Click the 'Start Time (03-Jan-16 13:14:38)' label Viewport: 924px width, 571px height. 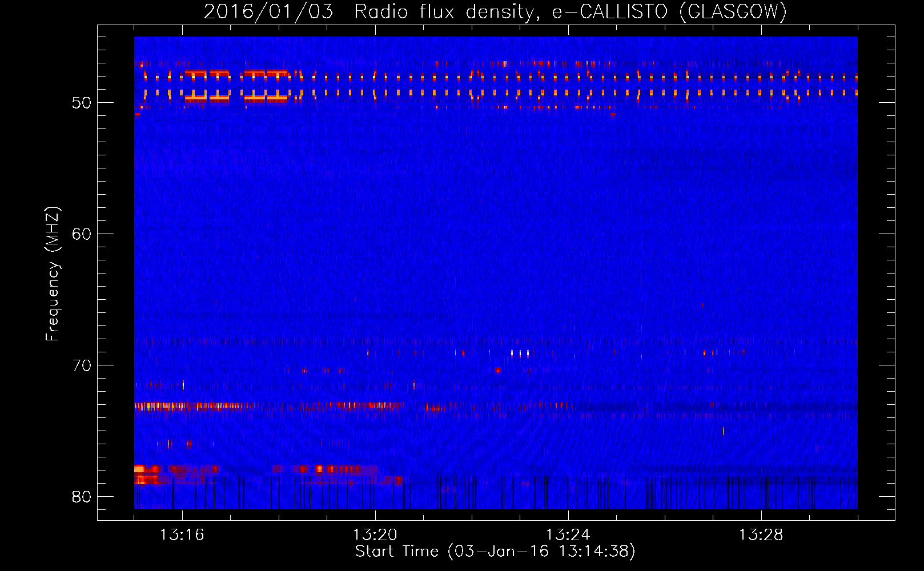click(x=495, y=551)
